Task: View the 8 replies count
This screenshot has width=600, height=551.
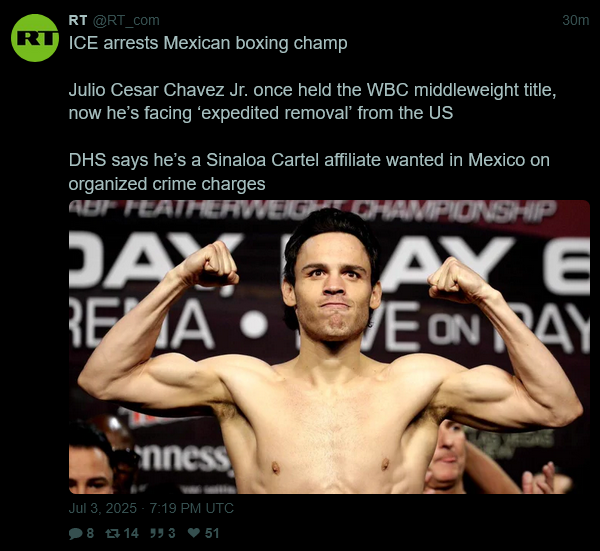Action: click(x=90, y=533)
